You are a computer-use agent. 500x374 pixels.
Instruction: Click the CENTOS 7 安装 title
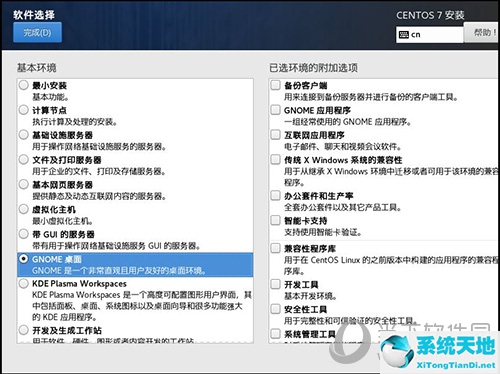tap(430, 15)
